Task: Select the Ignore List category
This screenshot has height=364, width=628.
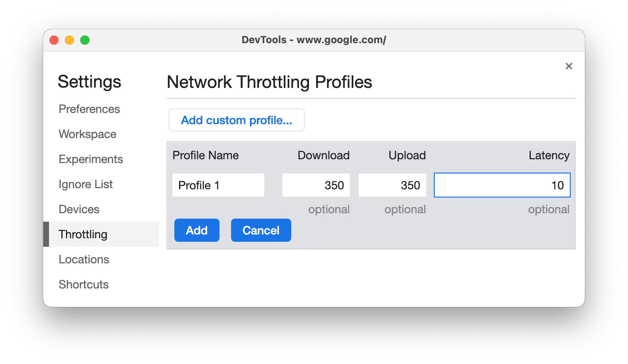Action: point(86,184)
